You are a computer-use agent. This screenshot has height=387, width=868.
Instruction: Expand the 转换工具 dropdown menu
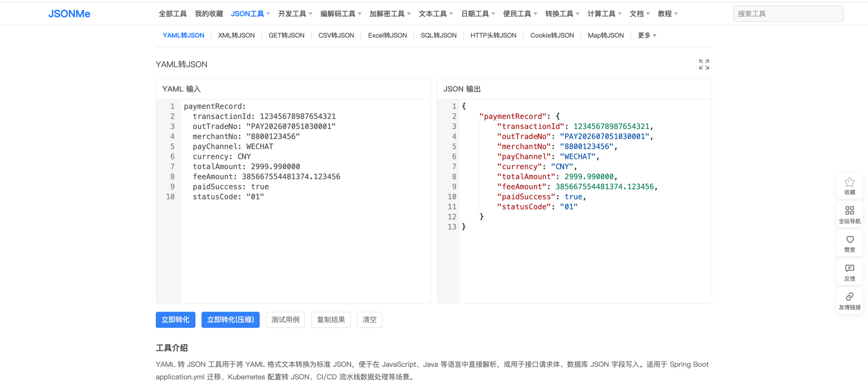point(563,14)
